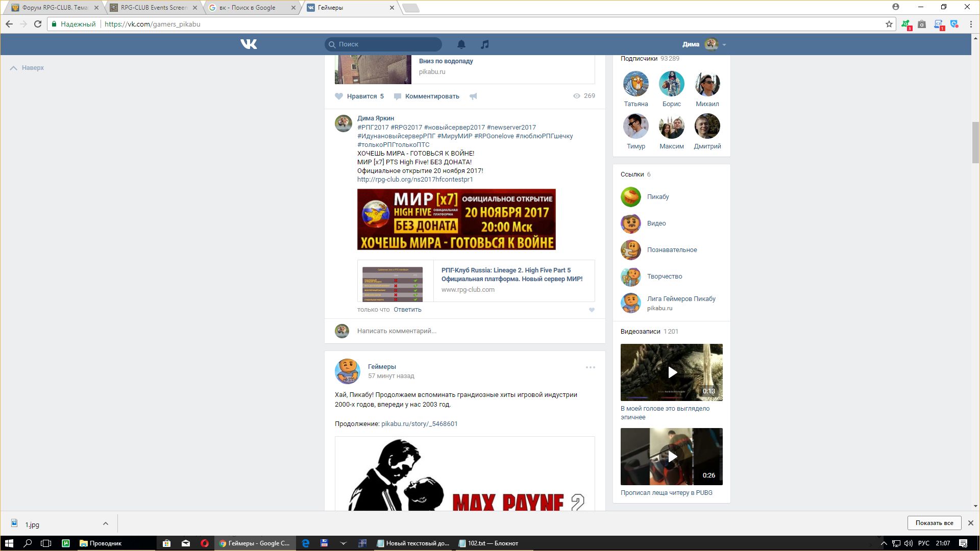Click the share megaphone icon

click(473, 96)
